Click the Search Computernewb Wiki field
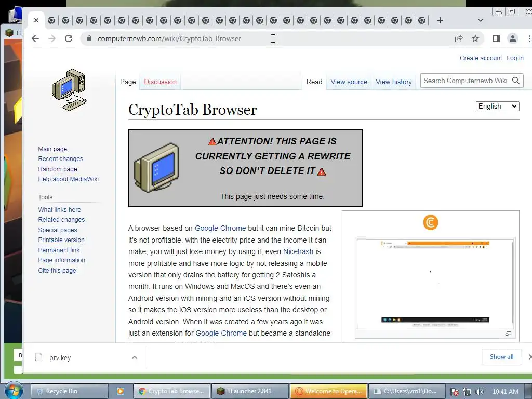 click(x=465, y=81)
